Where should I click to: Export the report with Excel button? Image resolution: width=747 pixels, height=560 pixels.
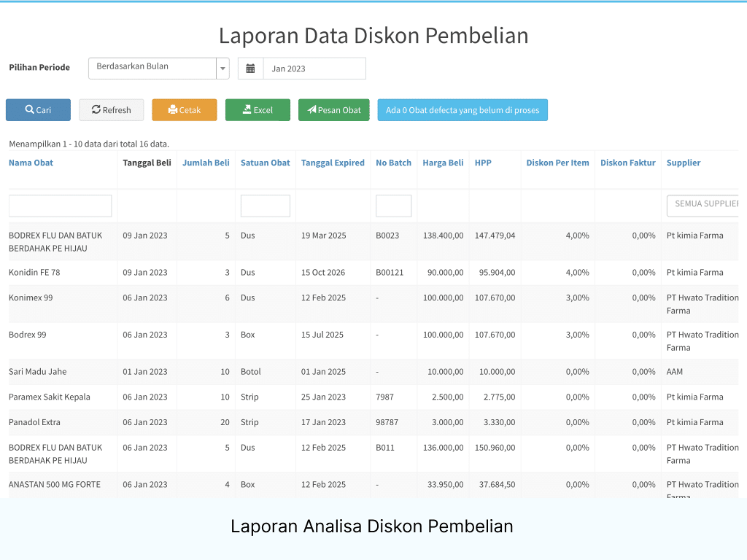tap(258, 110)
